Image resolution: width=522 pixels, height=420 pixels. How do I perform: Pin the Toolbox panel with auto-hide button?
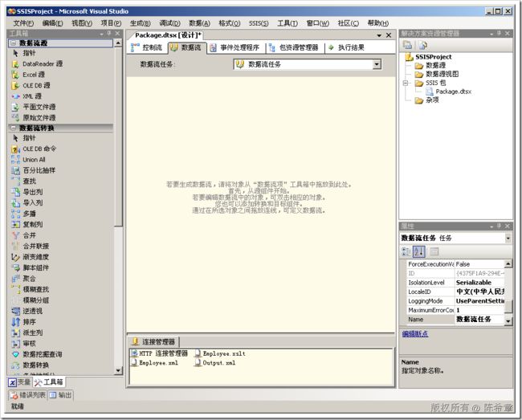pyautogui.click(x=109, y=34)
